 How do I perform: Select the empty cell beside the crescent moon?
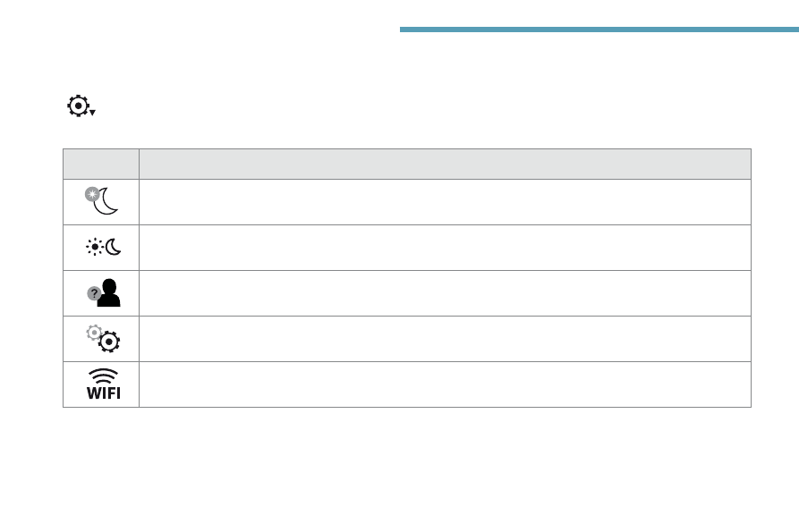[445, 202]
